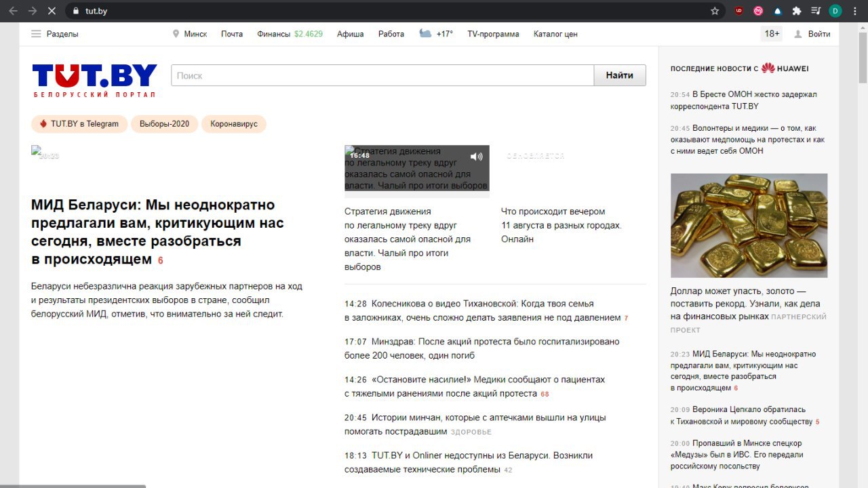
Task: Play the video thumbnail showing 16:48
Action: tap(416, 168)
